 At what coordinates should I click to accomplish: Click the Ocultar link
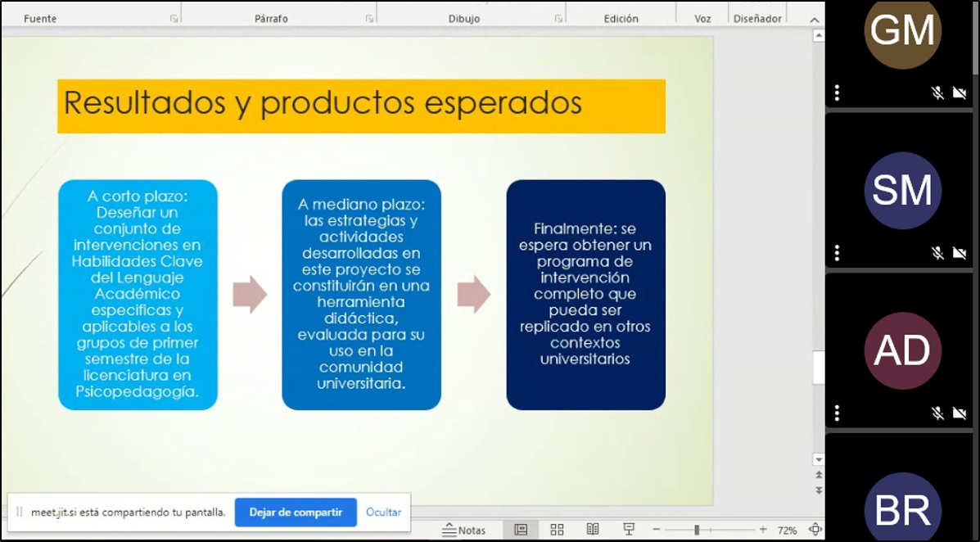point(383,513)
